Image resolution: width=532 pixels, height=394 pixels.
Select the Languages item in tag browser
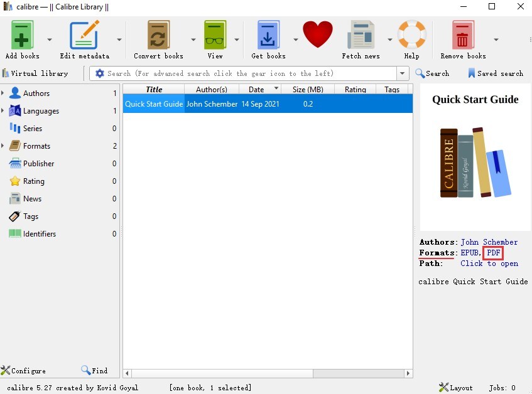41,110
